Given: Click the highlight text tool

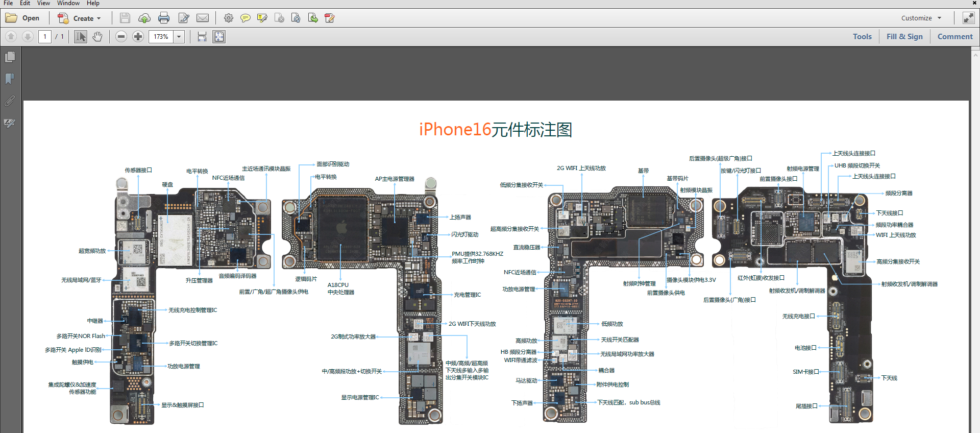Looking at the screenshot, I should click(x=262, y=18).
